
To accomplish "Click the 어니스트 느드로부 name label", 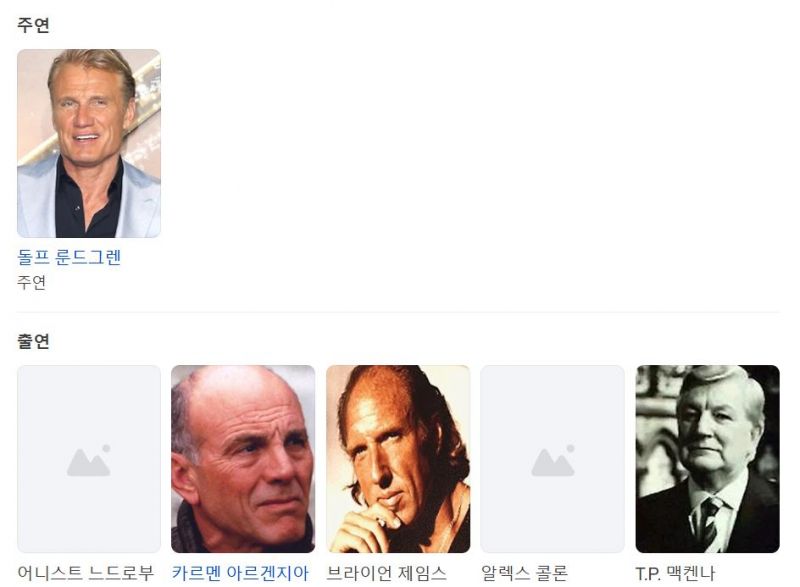I will coord(86,573).
